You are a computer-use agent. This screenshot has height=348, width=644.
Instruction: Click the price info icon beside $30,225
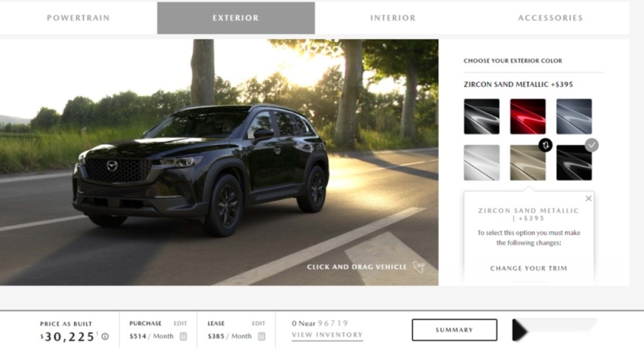105,337
